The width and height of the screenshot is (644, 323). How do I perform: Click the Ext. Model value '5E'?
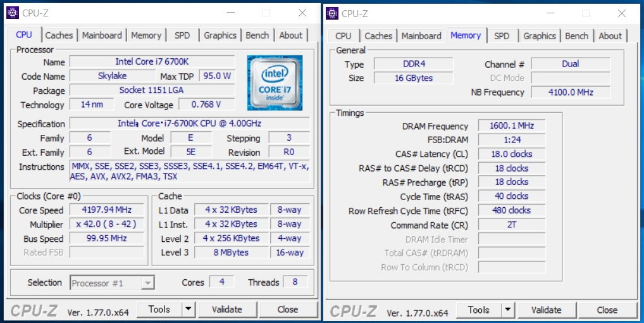tap(191, 151)
